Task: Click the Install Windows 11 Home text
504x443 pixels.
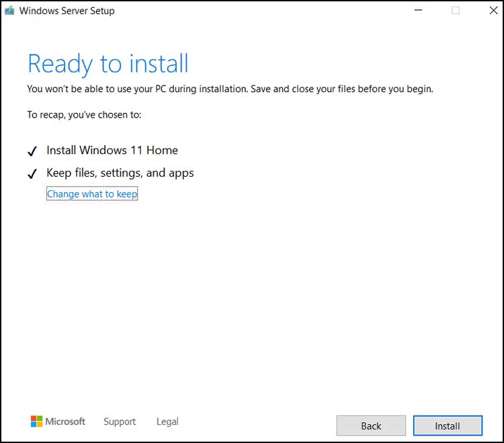Action: 112,150
